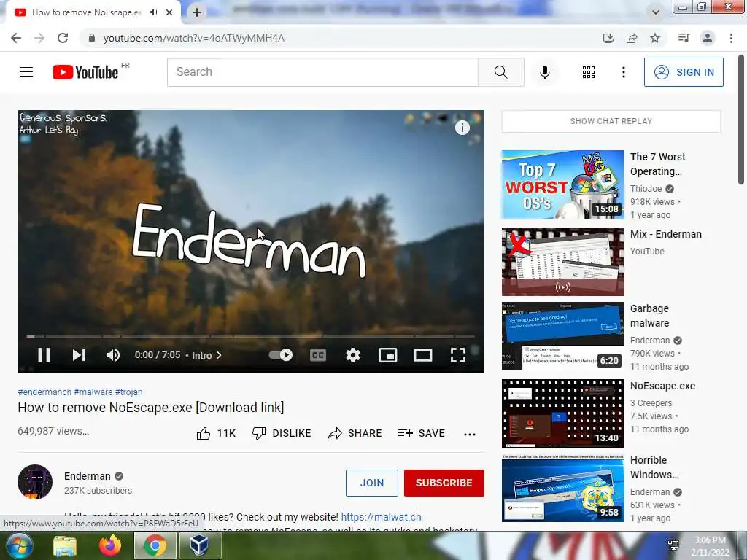Enable theater mode in player

[x=423, y=355]
